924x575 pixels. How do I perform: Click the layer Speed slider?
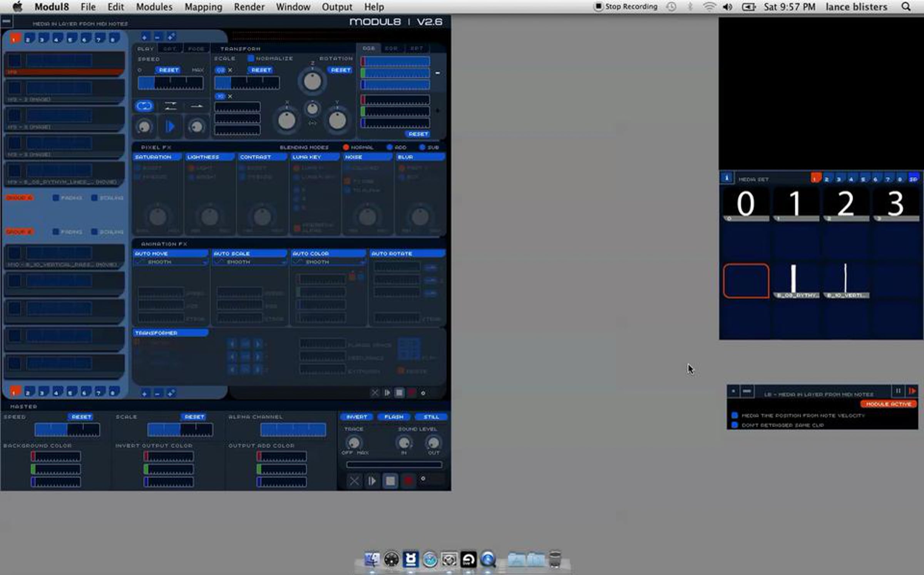tap(171, 83)
